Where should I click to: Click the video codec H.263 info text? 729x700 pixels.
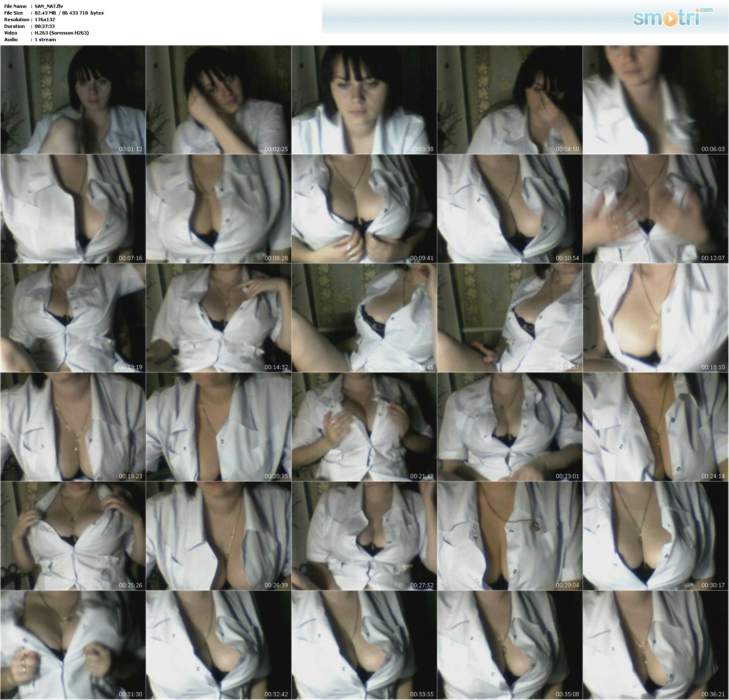pyautogui.click(x=62, y=33)
